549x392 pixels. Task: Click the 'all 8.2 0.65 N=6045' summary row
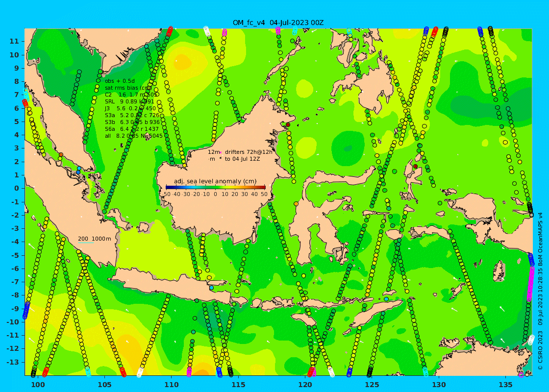click(x=133, y=136)
